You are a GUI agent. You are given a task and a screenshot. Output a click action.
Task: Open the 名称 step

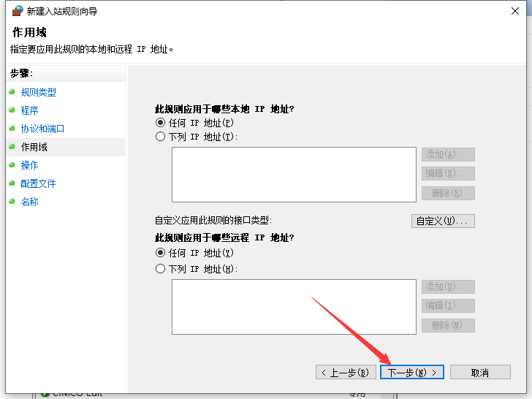(x=30, y=202)
